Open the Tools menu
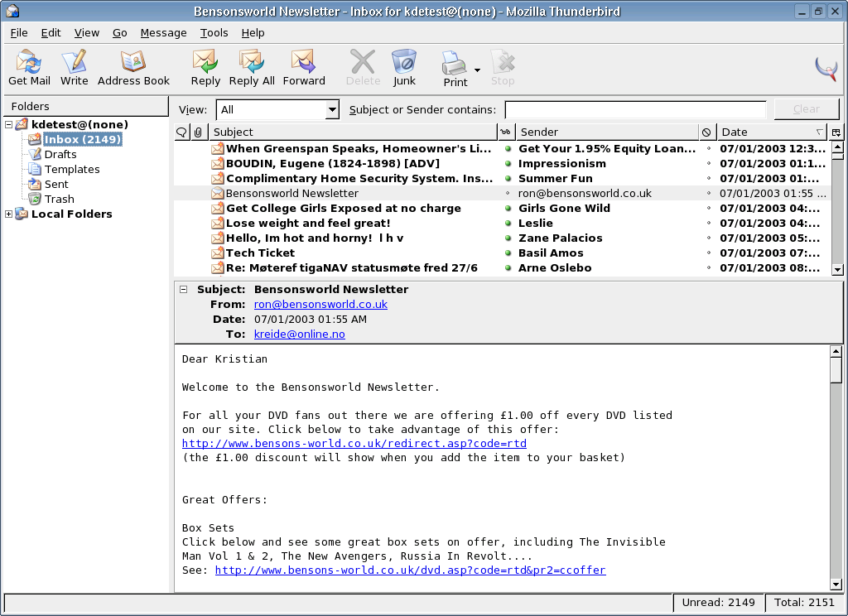 click(214, 33)
